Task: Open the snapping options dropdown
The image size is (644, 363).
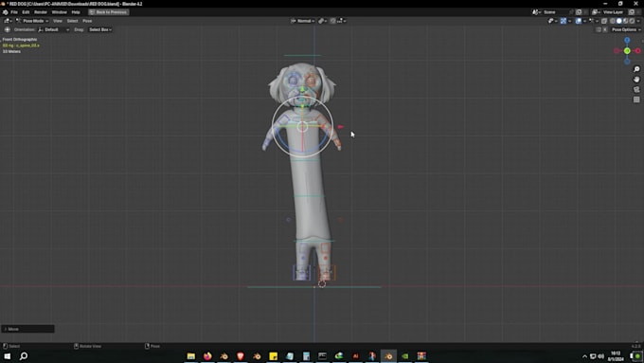Action: click(341, 21)
